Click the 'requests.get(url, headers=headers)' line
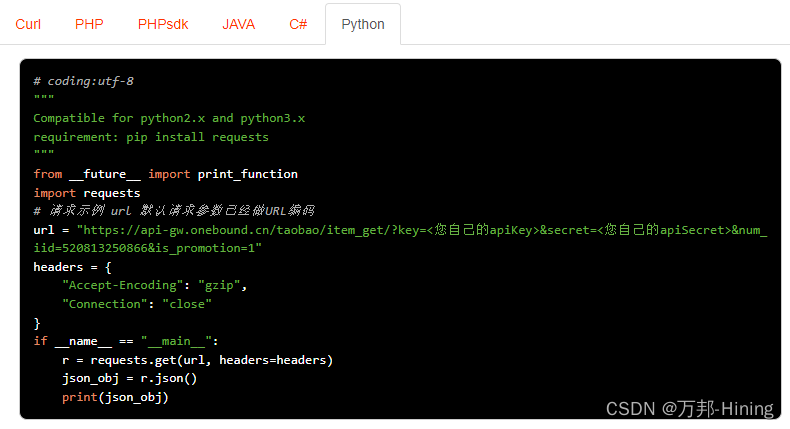Screen dimensions: 790x429 click(197, 360)
